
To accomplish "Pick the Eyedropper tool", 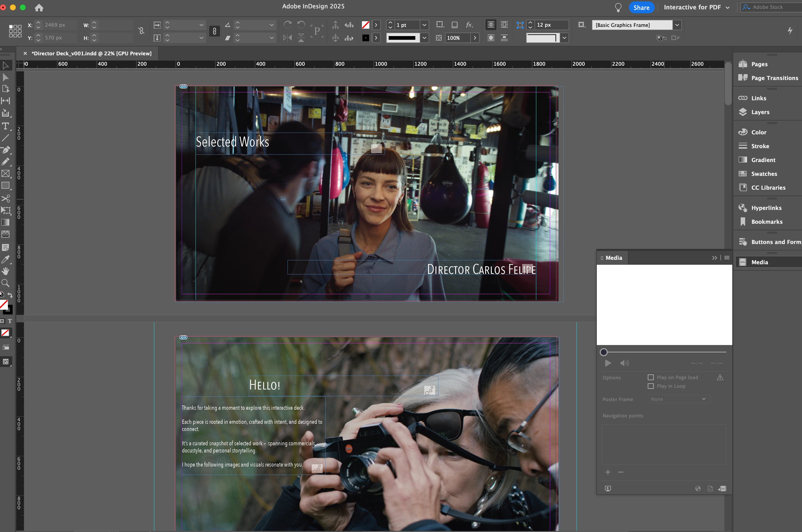I will click(x=5, y=260).
